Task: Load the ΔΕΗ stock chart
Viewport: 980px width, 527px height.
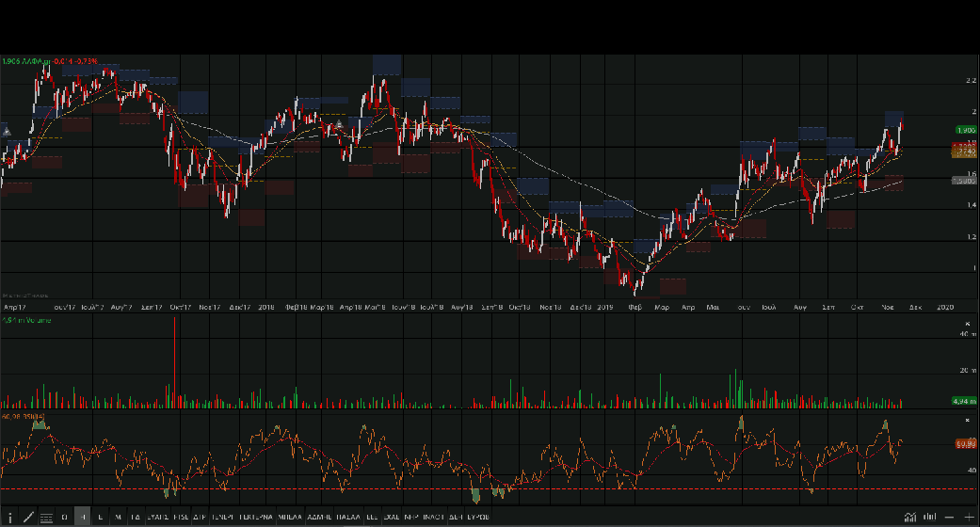Action: click(455, 517)
